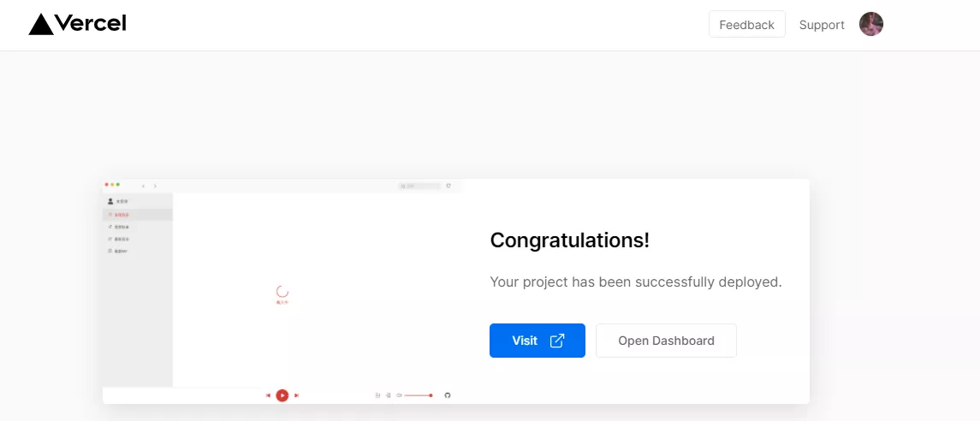This screenshot has height=421, width=980.
Task: Click the search field in preview header
Action: pyautogui.click(x=420, y=187)
